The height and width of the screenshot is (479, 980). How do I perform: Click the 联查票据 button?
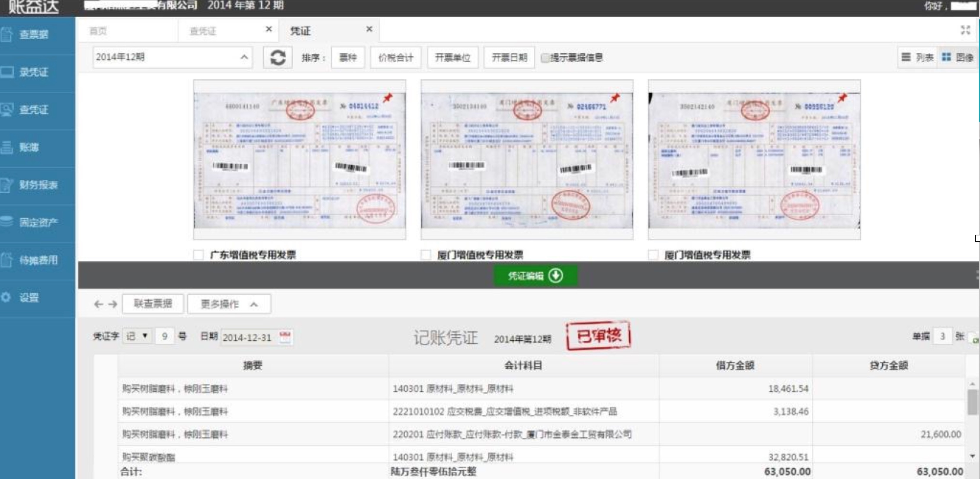[x=153, y=304]
